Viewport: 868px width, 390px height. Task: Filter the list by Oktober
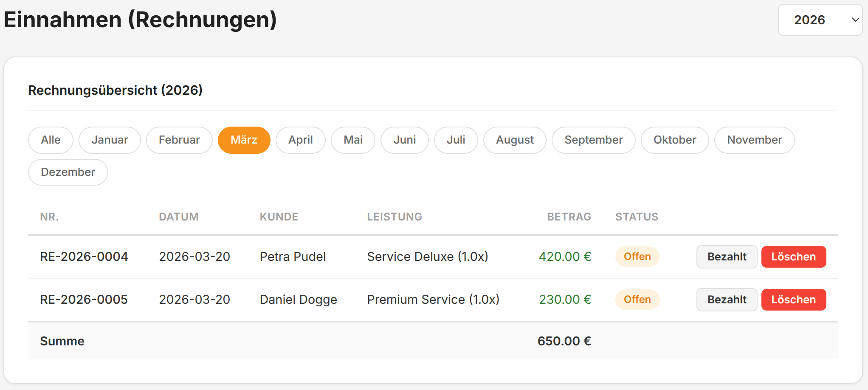(674, 140)
